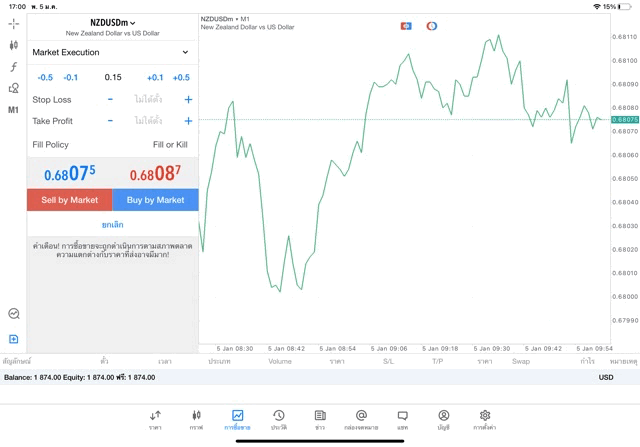The width and height of the screenshot is (640, 447).
Task: Click the ยกเลิก cancel link
Action: [x=113, y=225]
